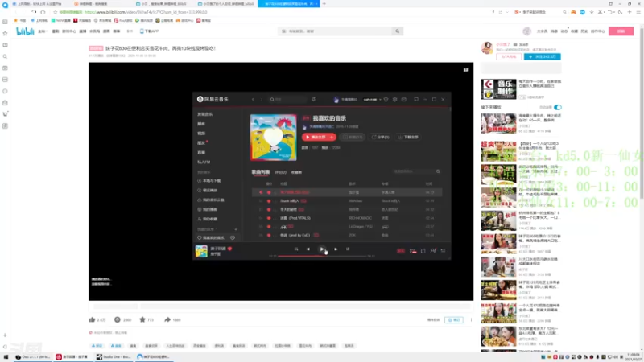Click NetEase listen-to-identify microphone icon
The height and width of the screenshot is (362, 644).
click(x=313, y=99)
